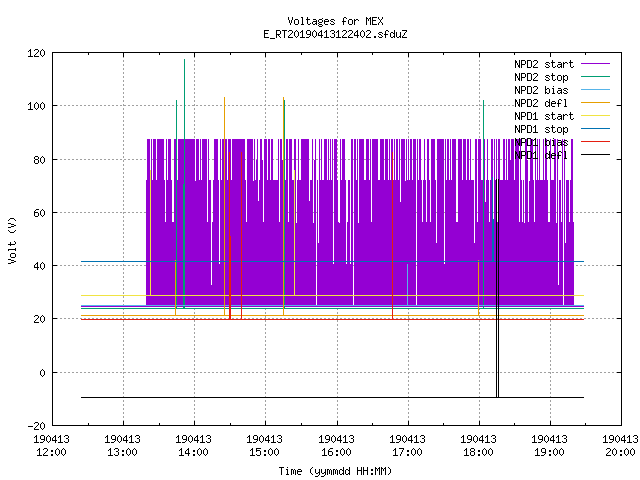Image resolution: width=640 pixels, height=480 pixels.
Task: Click the y-axis tick value 120
Action: click(x=36, y=53)
